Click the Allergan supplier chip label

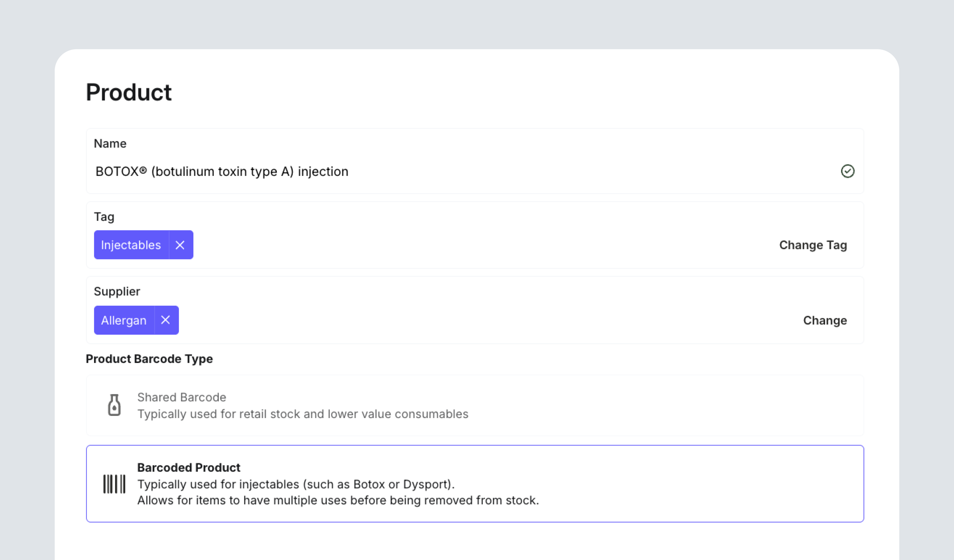pos(124,320)
